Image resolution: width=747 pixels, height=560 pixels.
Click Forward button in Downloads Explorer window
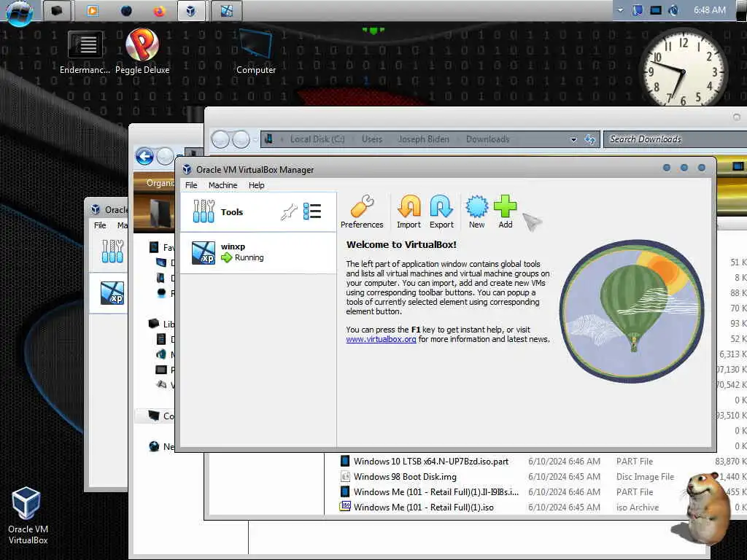pos(241,139)
